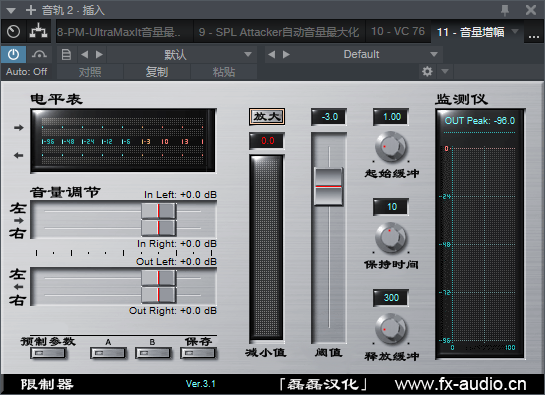Click the circular dial icon beside routing
545x395 pixels.
(x=14, y=32)
